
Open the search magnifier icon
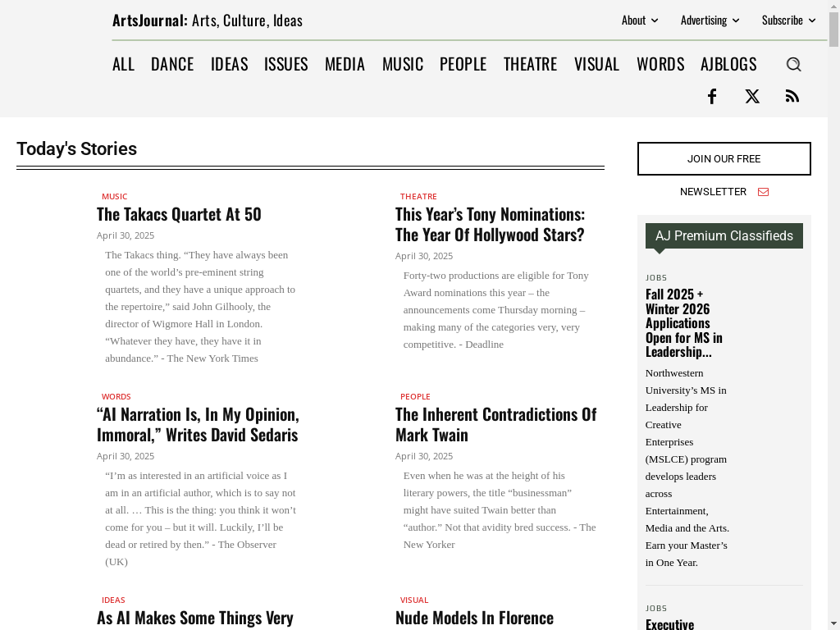point(793,64)
